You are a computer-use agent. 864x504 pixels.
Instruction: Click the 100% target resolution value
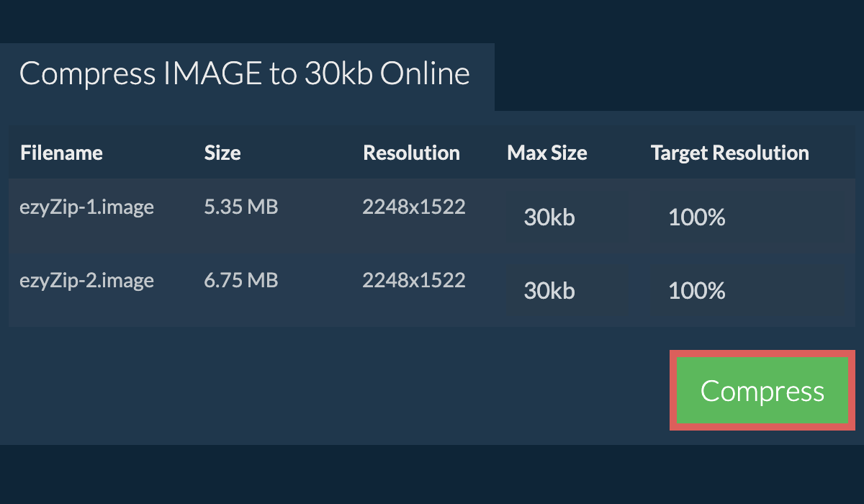point(696,217)
